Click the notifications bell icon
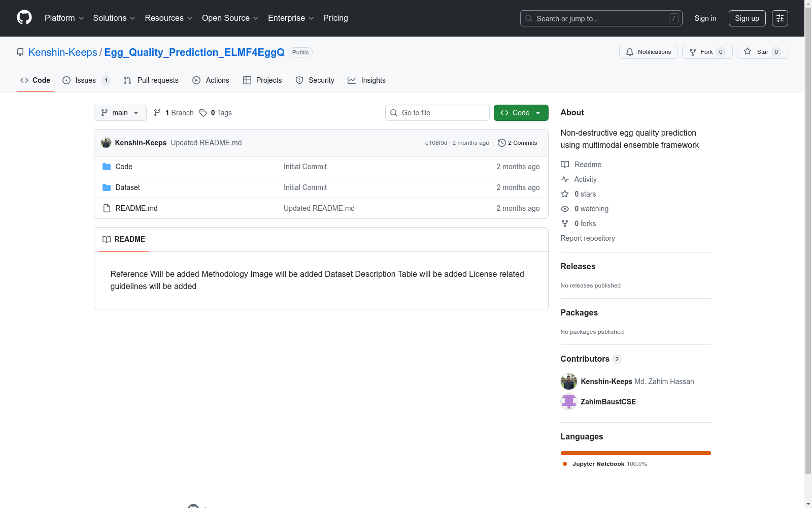 630,52
